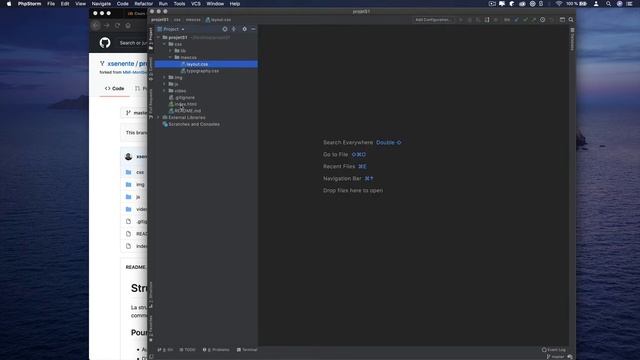
Task: Click the project01 breadcrumb in navigation bar
Action: (160, 20)
